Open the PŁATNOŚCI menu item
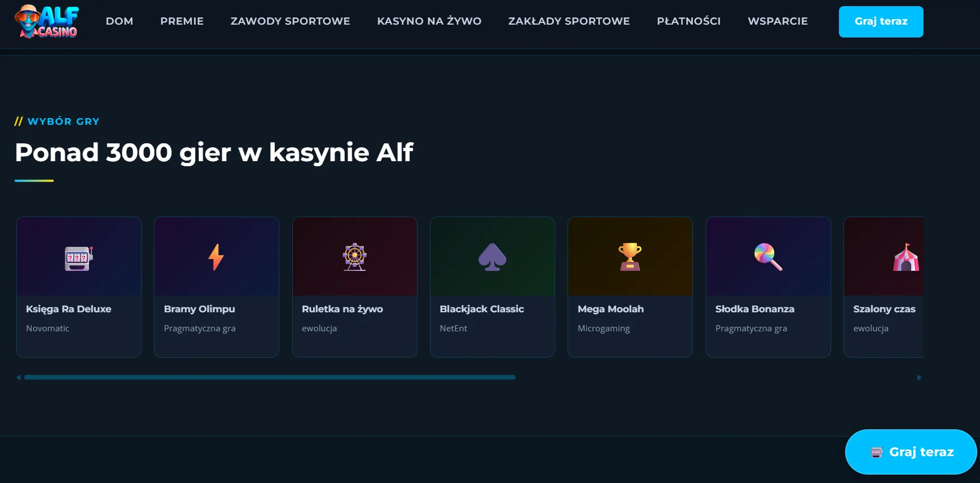Screen dimensions: 980x483 click(689, 21)
